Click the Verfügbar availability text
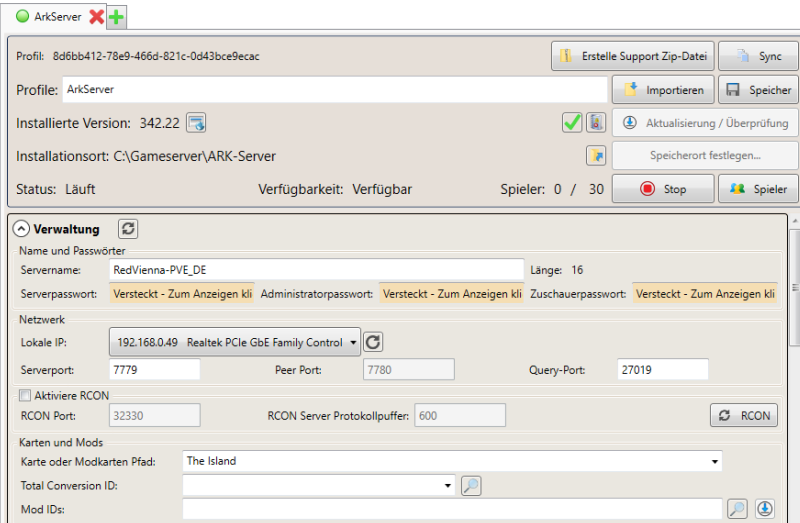The image size is (800, 523). tap(382, 189)
